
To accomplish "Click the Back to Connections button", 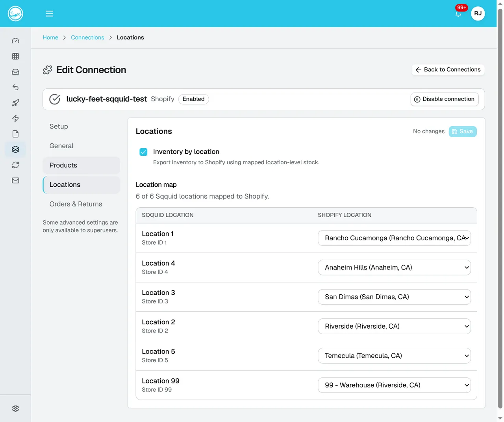I will tap(448, 70).
